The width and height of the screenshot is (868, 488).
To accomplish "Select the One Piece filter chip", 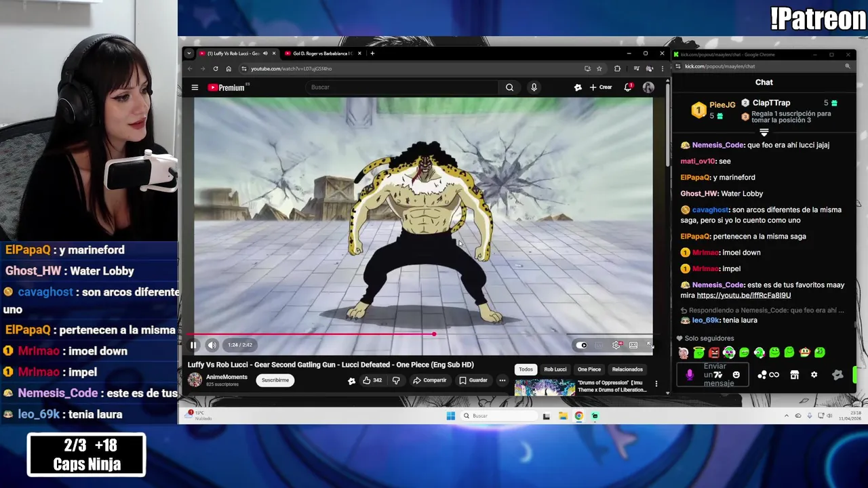I will tap(589, 369).
